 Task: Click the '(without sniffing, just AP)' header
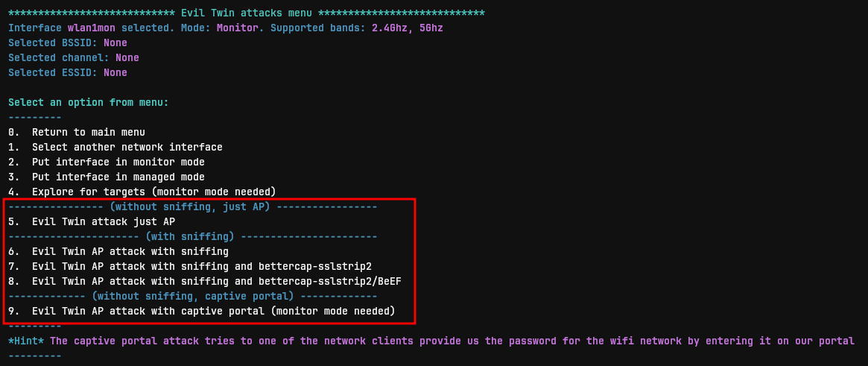pos(190,207)
